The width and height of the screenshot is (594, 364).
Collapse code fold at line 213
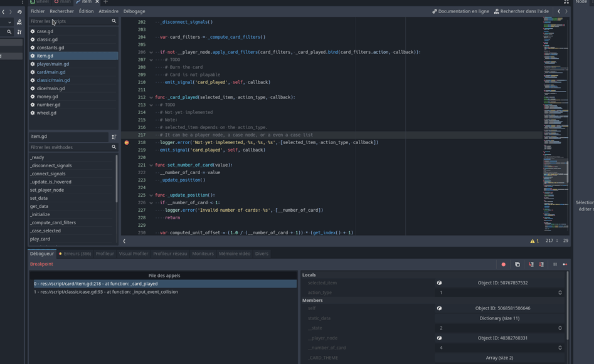[x=151, y=105]
